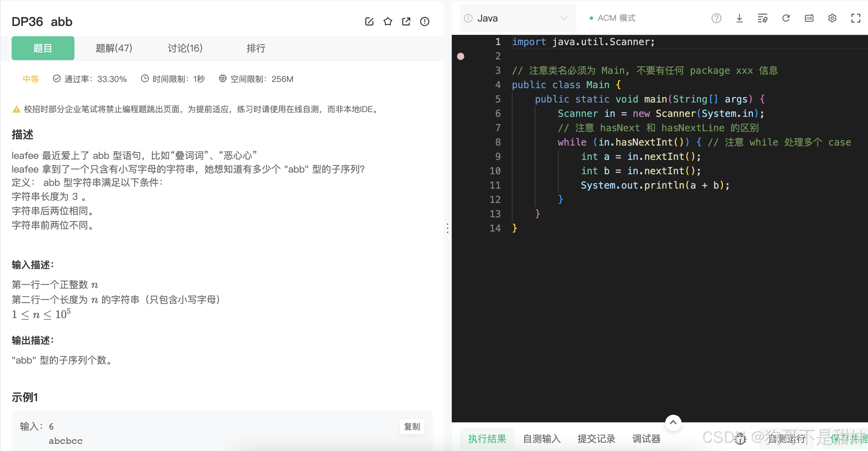Open the editor settings gear

tap(832, 18)
